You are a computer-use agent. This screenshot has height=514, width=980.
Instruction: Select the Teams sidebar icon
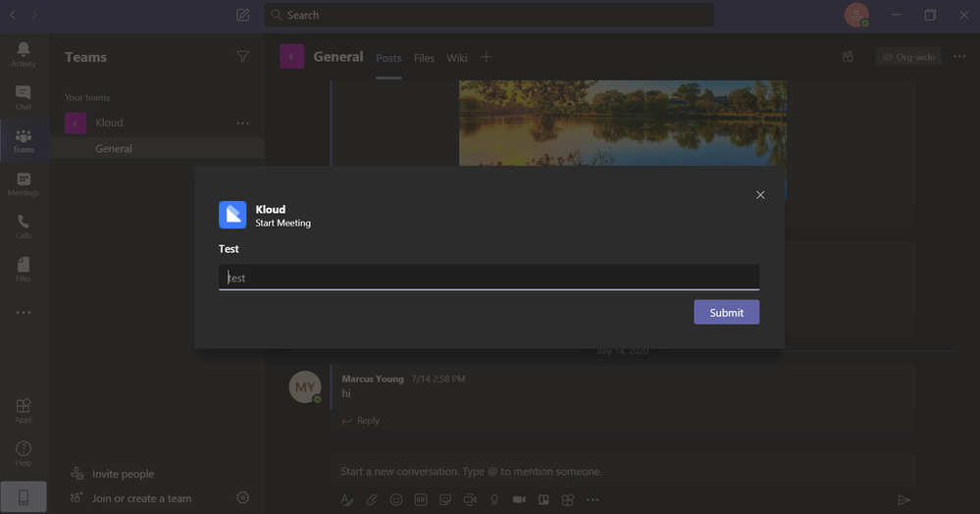24,140
